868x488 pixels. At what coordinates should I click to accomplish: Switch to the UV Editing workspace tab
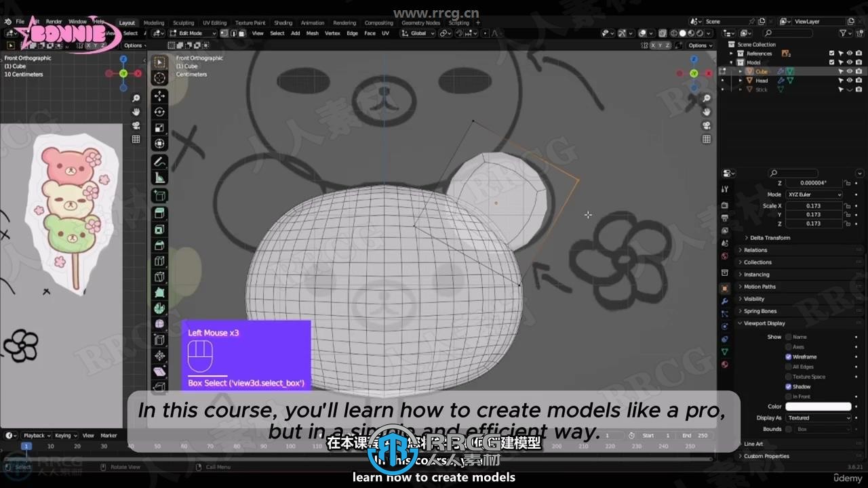(215, 22)
